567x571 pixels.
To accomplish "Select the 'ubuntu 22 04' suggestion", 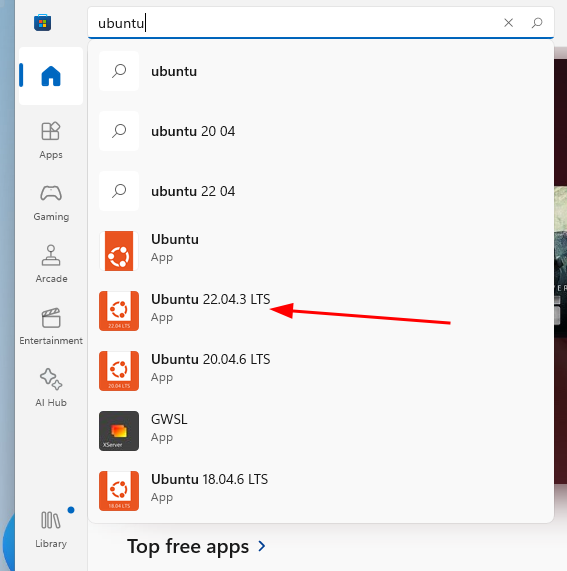I will point(321,191).
